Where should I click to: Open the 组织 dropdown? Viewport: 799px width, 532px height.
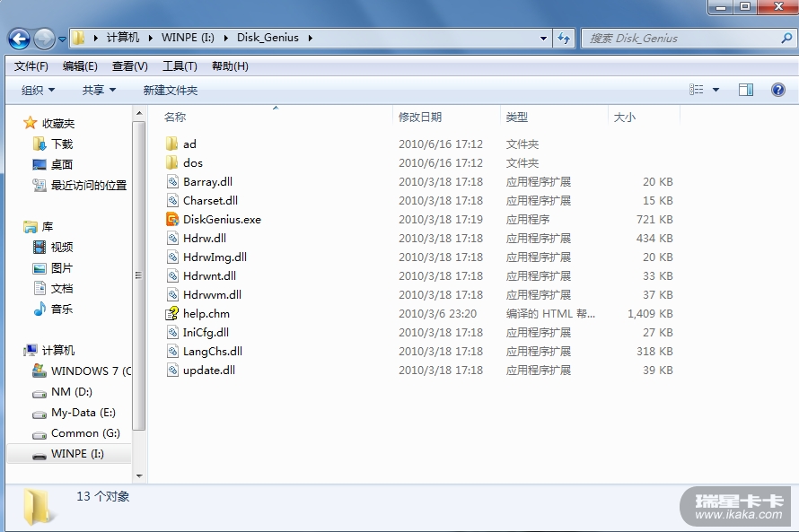pyautogui.click(x=38, y=90)
